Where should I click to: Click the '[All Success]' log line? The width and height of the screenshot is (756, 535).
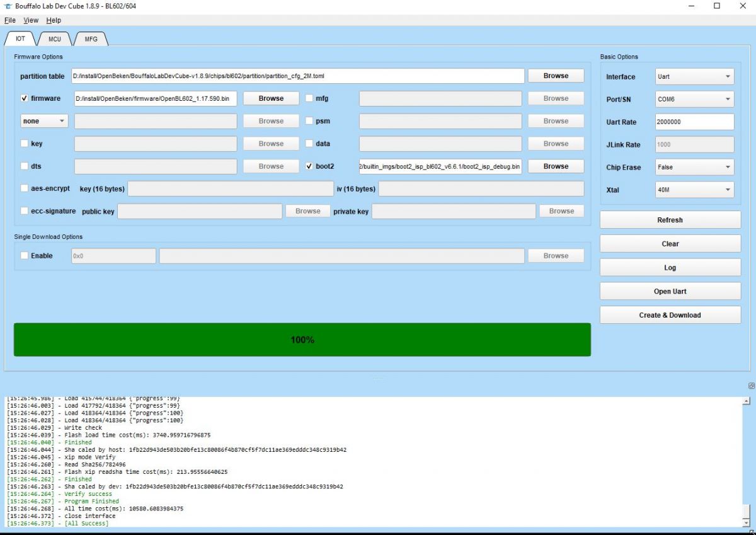click(58, 523)
